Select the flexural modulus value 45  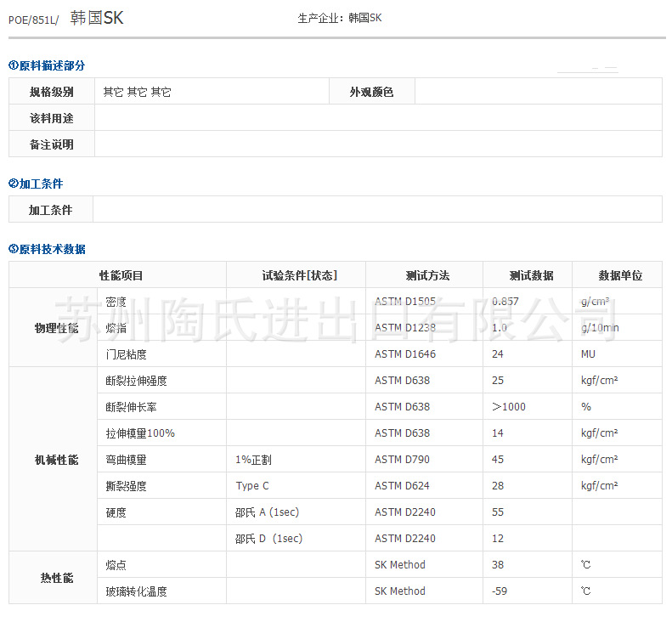point(498,460)
